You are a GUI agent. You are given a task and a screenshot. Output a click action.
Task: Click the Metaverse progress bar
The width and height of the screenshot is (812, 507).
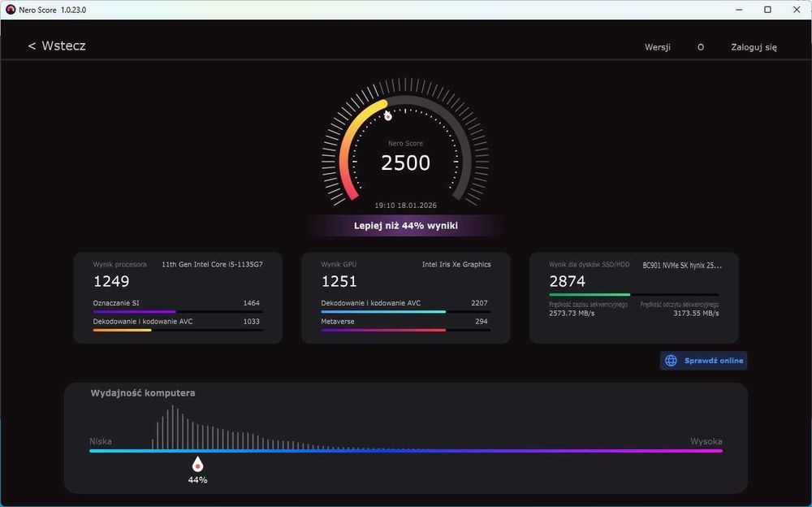pyautogui.click(x=405, y=330)
